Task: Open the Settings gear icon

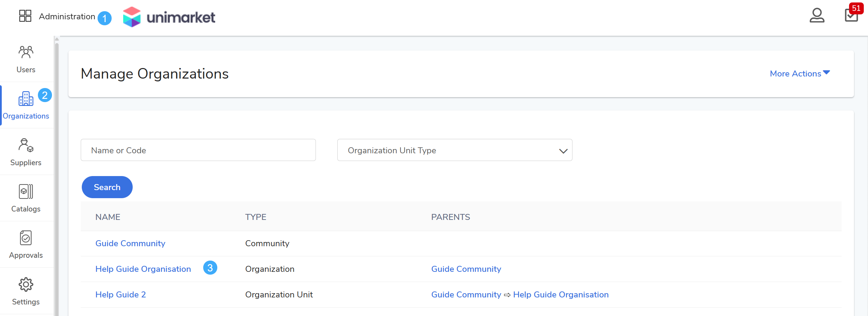Action: coord(26,284)
